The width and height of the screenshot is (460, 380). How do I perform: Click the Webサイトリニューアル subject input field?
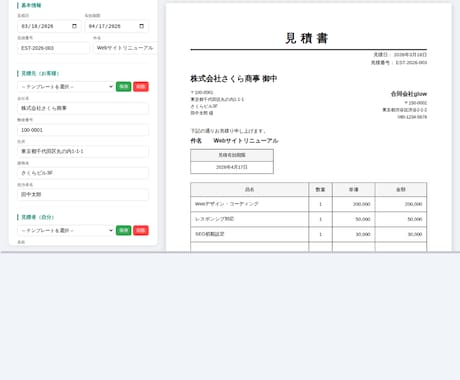point(125,48)
